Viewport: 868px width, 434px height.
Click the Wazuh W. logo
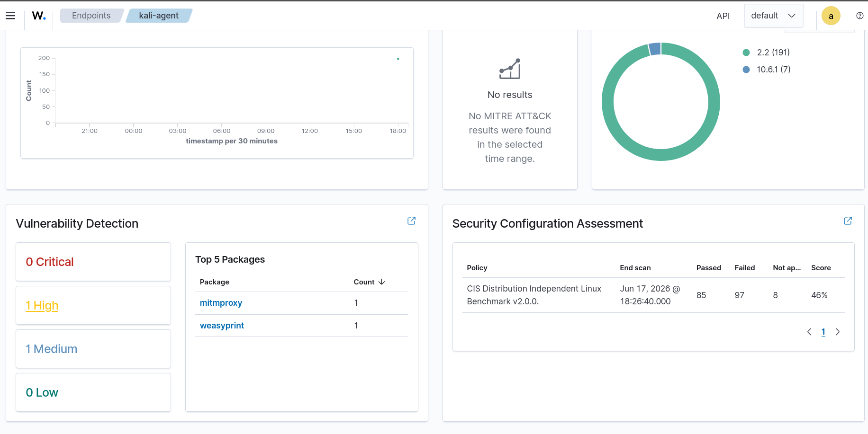[x=39, y=16]
